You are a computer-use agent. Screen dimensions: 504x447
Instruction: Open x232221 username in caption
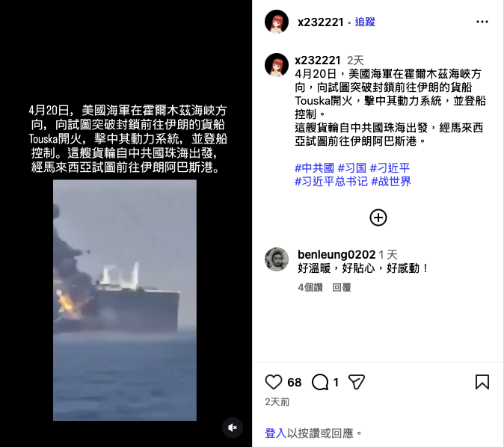[318, 61]
